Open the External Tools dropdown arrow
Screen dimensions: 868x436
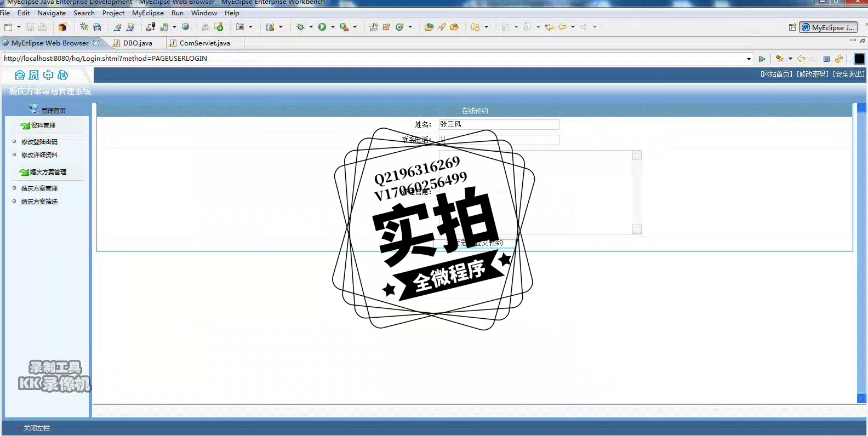pyautogui.click(x=355, y=27)
